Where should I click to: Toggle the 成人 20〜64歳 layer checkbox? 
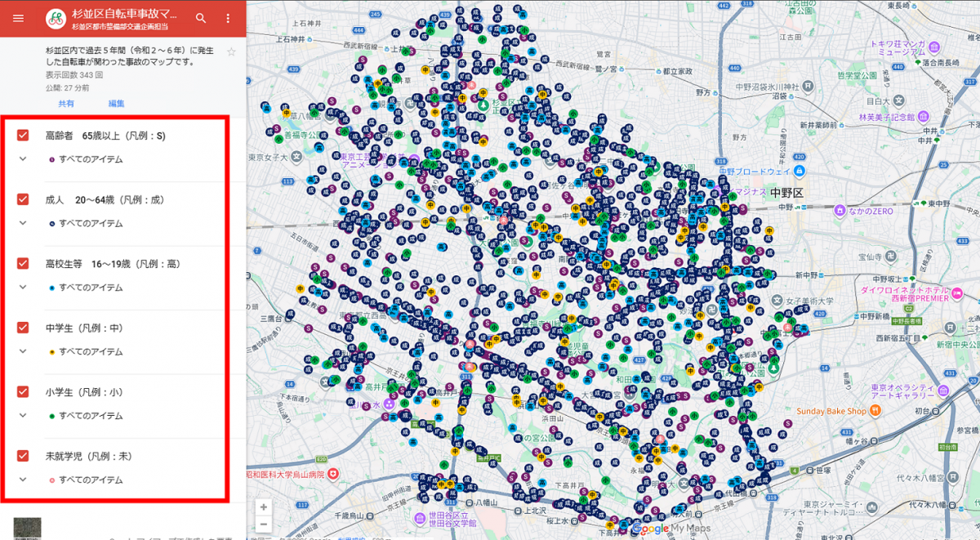coord(23,199)
